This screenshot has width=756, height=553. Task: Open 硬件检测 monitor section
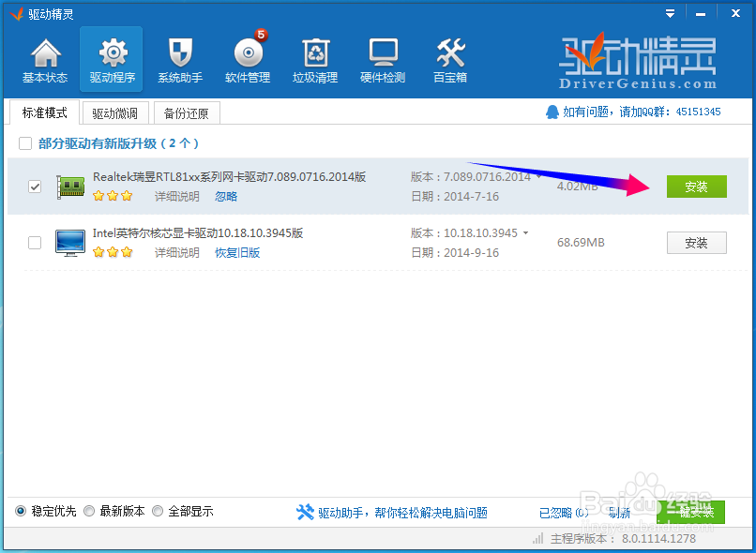(383, 60)
